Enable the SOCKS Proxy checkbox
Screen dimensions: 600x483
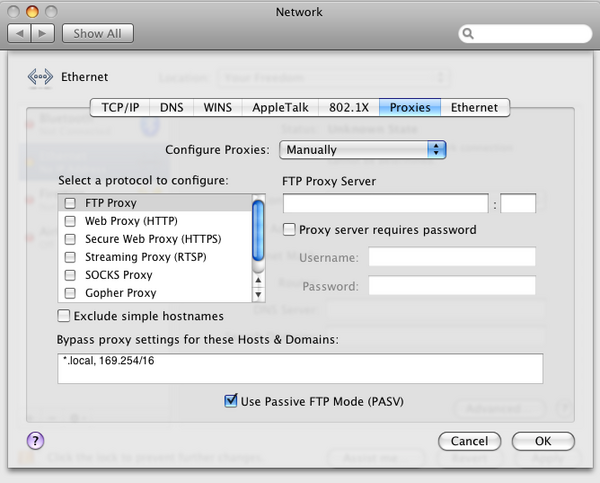(70, 275)
